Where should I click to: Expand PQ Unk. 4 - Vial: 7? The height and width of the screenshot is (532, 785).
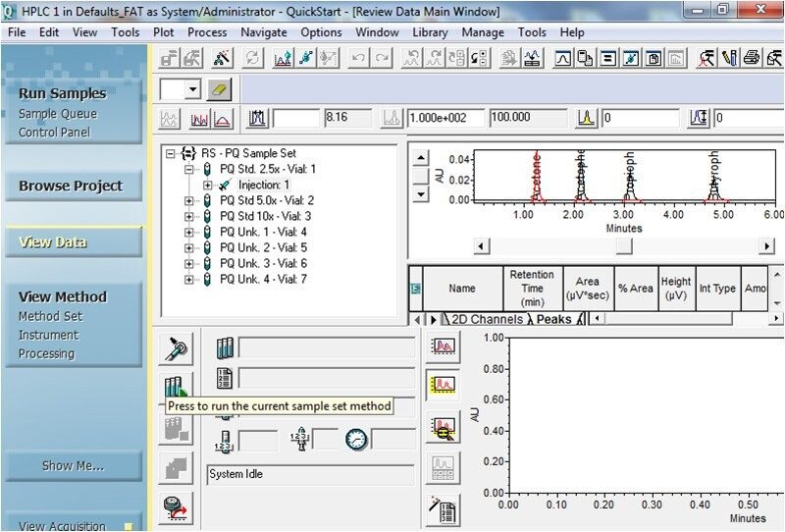188,280
